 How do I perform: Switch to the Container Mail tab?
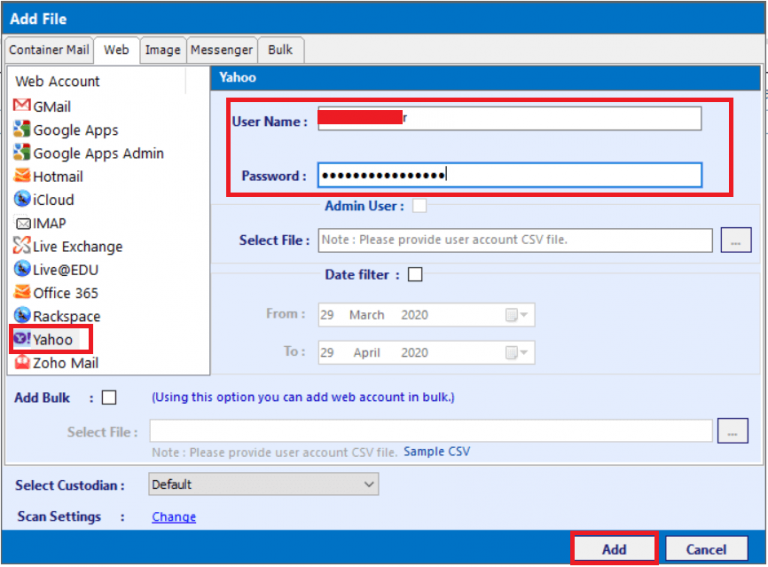tap(49, 50)
